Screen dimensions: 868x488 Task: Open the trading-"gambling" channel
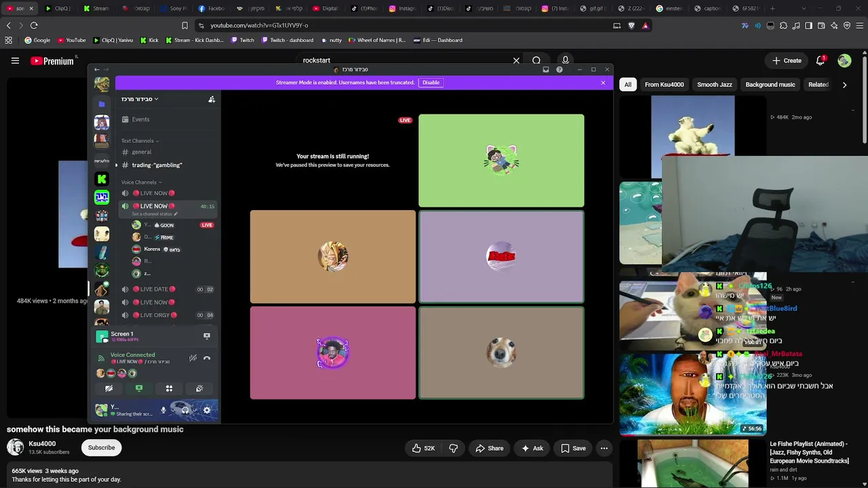tap(169, 165)
